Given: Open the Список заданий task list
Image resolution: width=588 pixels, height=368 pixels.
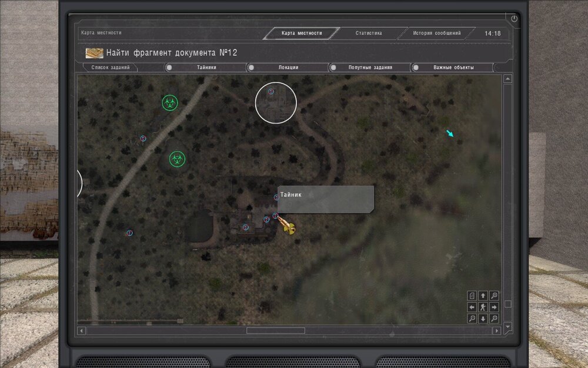Looking at the screenshot, I should tap(111, 68).
